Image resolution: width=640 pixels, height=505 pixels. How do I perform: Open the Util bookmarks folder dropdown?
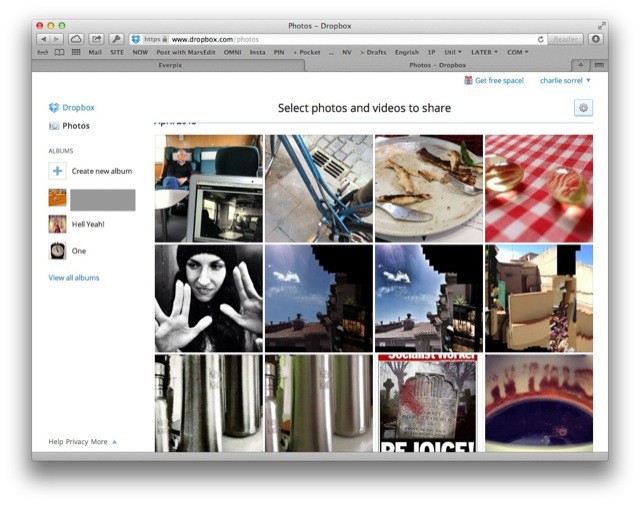[x=453, y=51]
